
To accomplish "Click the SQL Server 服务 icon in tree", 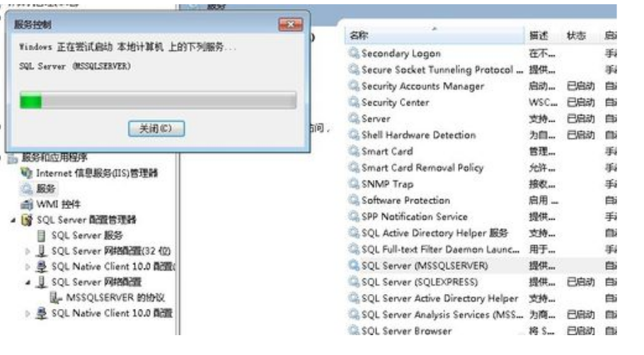I will 42,235.
